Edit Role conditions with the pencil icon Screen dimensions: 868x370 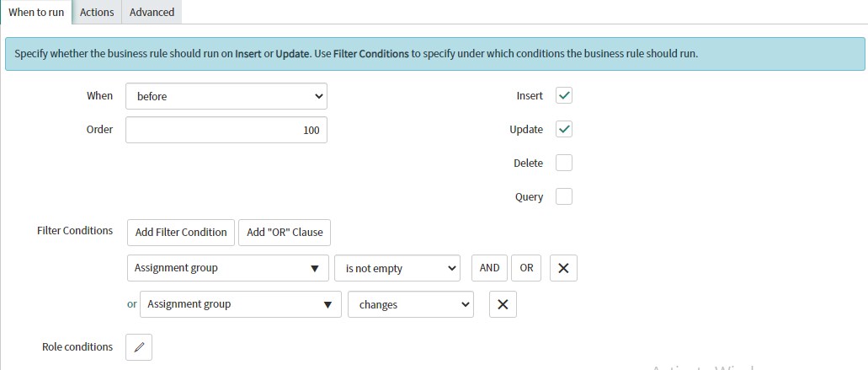point(139,347)
